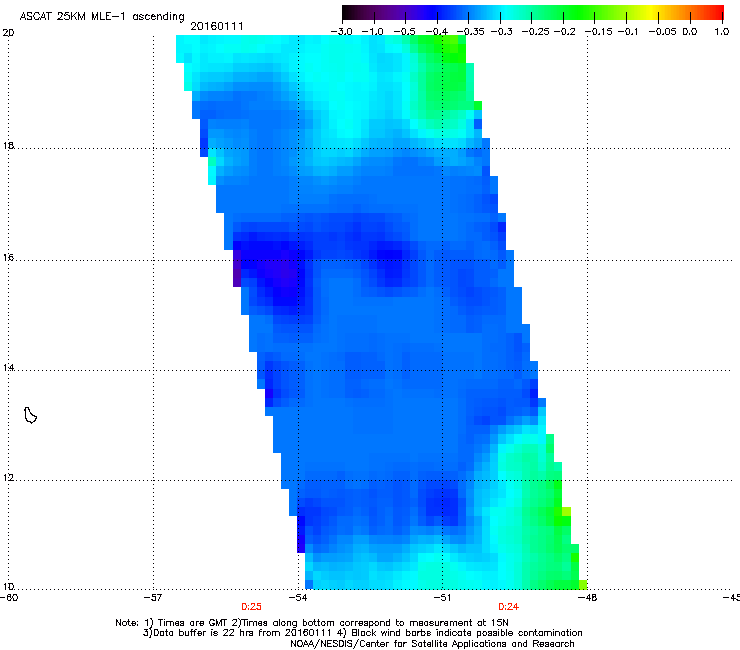The image size is (740, 650).
Task: Click the latitude 16 axis label
Action: coord(8,258)
